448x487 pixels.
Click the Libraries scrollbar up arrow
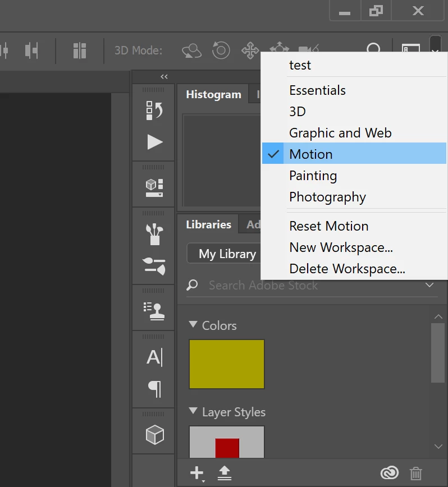(x=438, y=316)
